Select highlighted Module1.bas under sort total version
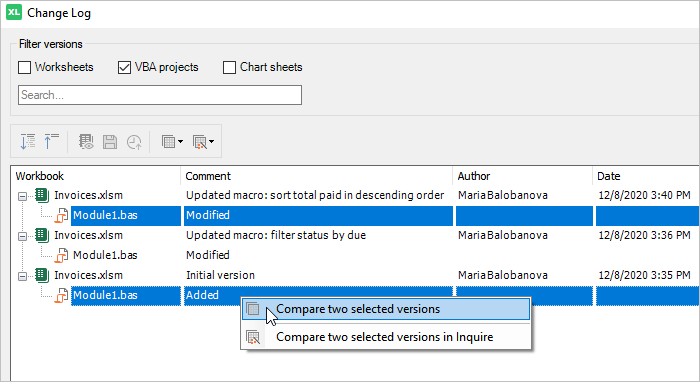This screenshot has height=382, width=700. (x=105, y=215)
